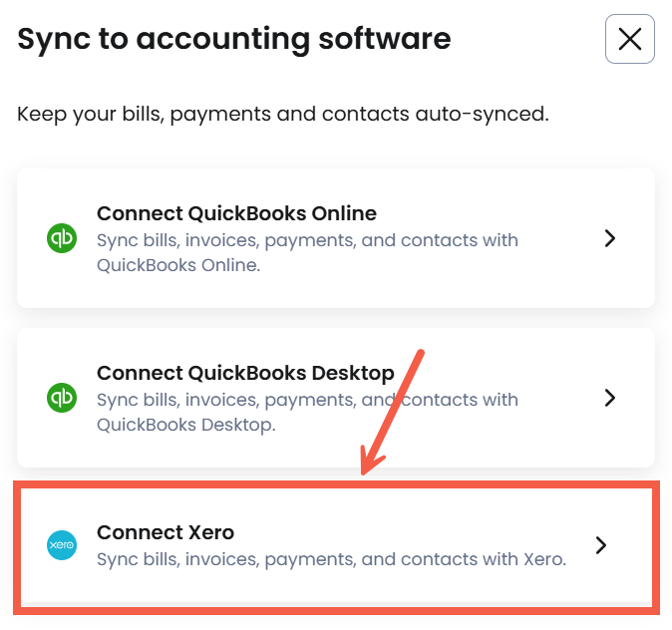Open the QuickBooks Desktop chevron arrow
Image resolution: width=672 pixels, height=630 pixels.
[x=610, y=398]
